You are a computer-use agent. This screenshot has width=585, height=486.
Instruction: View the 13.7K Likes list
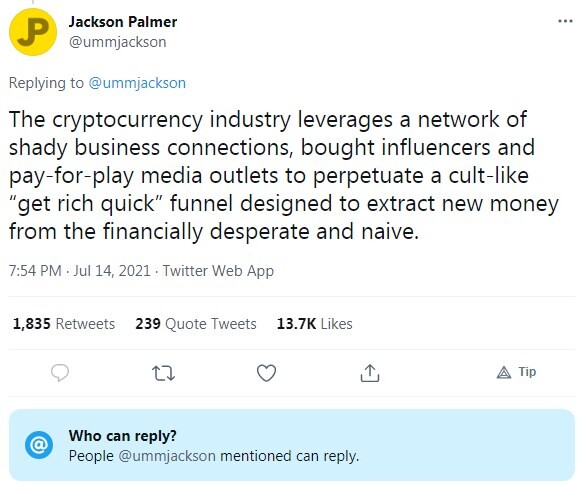pos(315,324)
